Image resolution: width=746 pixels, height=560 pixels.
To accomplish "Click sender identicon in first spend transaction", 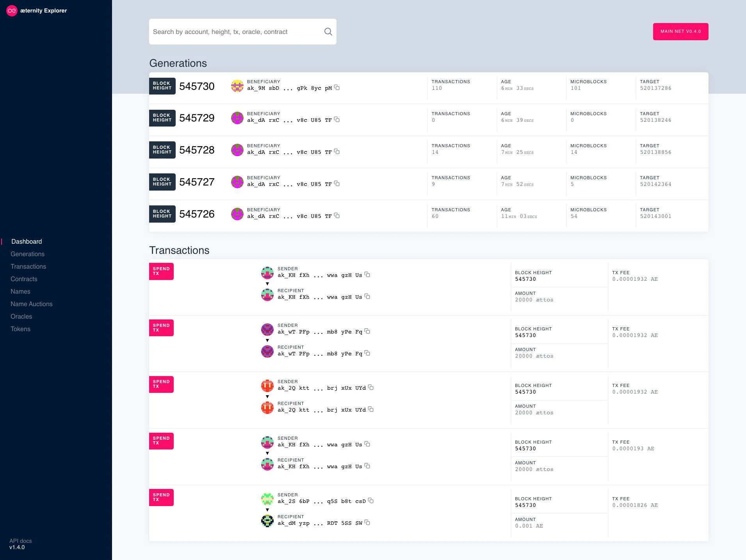I will click(x=267, y=273).
